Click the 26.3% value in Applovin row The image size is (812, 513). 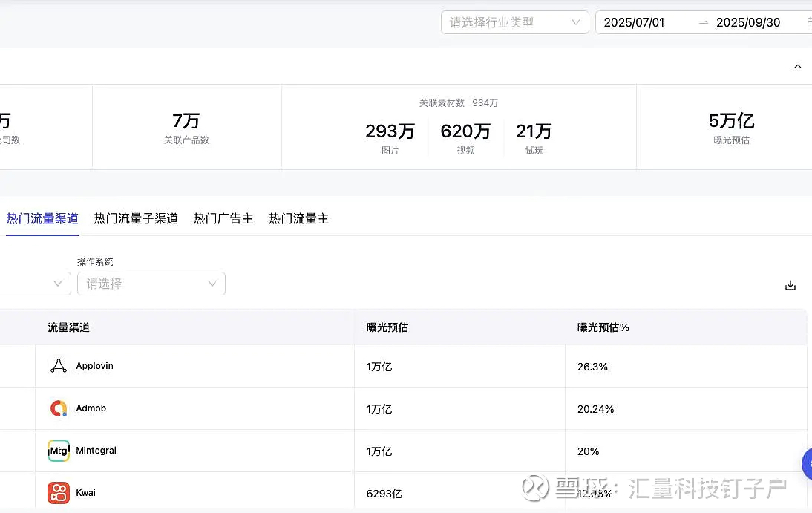pos(592,367)
